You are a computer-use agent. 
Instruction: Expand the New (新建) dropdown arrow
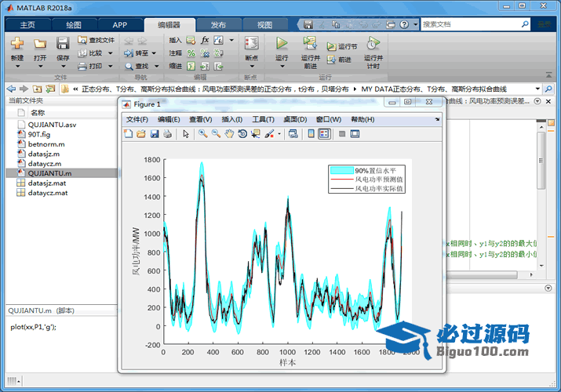17,67
